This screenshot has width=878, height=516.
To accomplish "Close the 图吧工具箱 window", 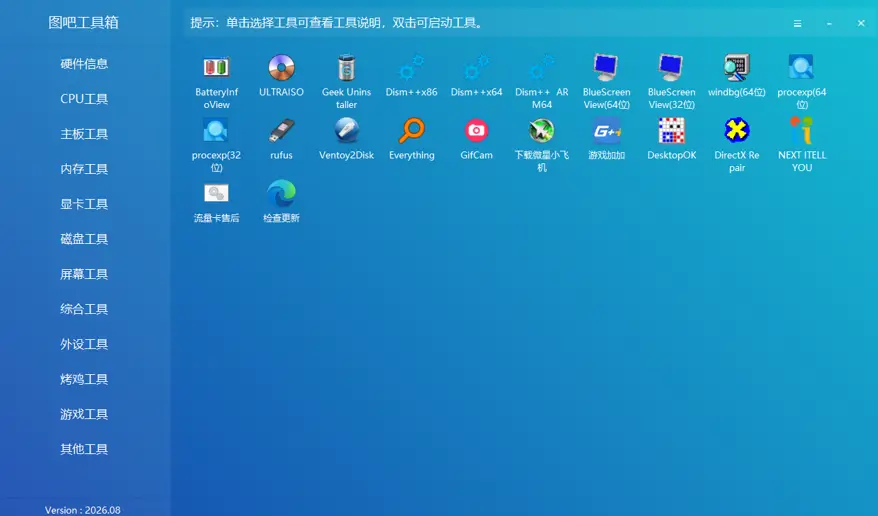I will click(861, 23).
